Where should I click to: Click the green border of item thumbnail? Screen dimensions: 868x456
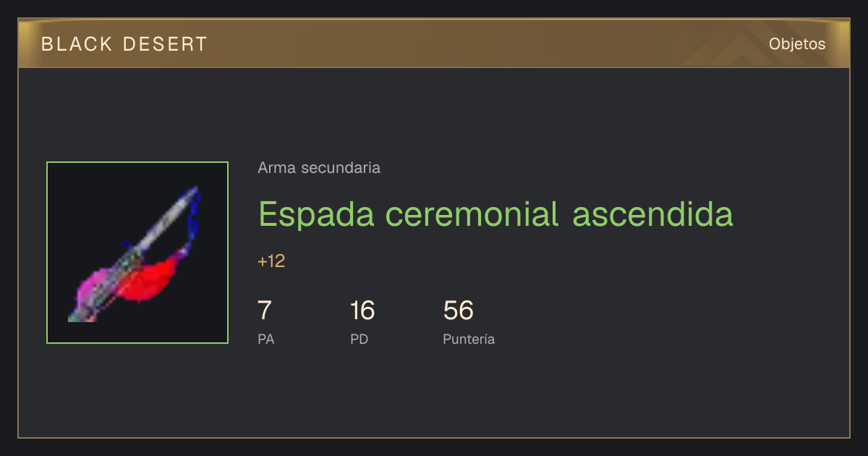tap(137, 163)
